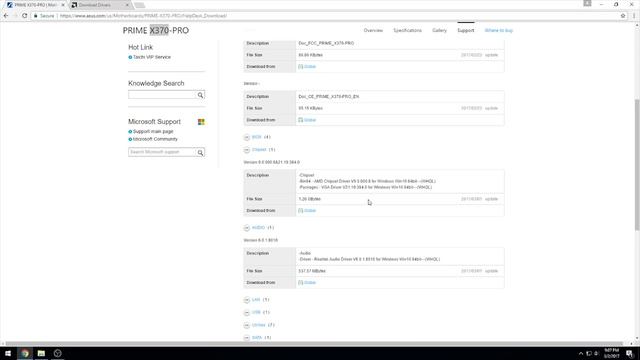Click the Knowledge Search input field
This screenshot has width=640, height=360.
(x=162, y=95)
